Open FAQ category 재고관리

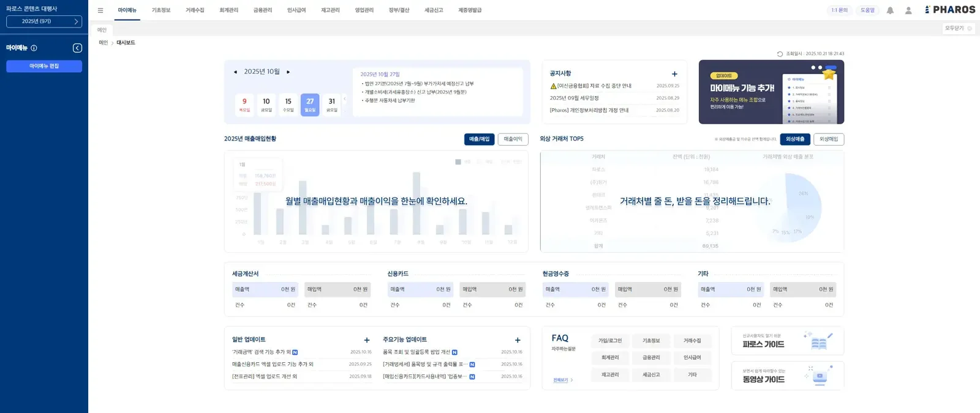(x=610, y=375)
